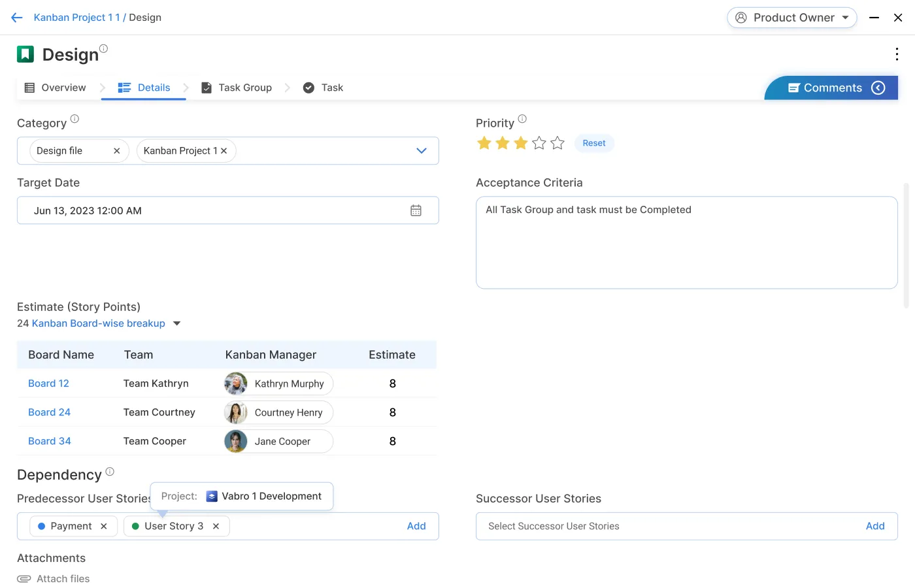Expand the Category dropdown
The width and height of the screenshot is (915, 588).
[x=422, y=150]
